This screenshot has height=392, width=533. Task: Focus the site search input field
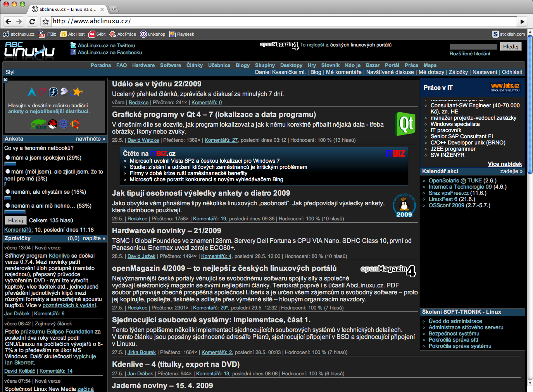(473, 46)
